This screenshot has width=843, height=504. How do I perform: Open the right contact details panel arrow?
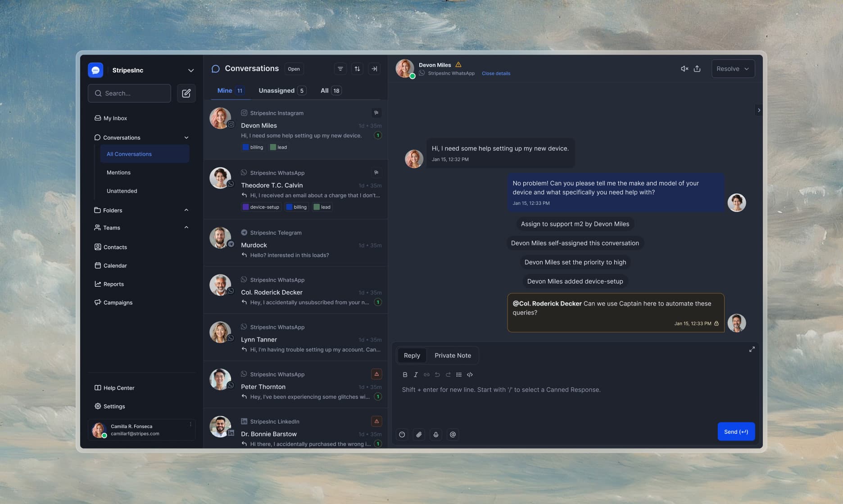click(759, 110)
